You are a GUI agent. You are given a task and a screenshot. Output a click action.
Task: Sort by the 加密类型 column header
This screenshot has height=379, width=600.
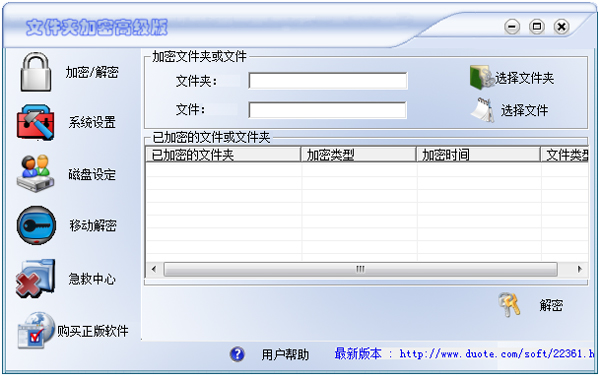(x=359, y=155)
